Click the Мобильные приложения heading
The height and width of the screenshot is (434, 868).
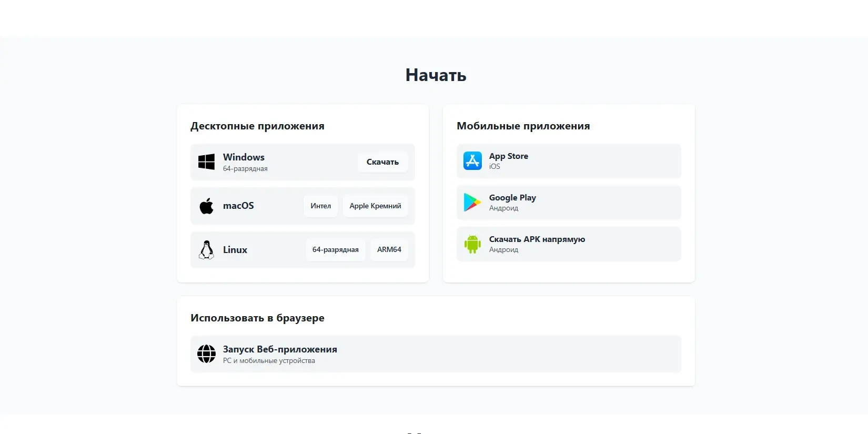523,126
